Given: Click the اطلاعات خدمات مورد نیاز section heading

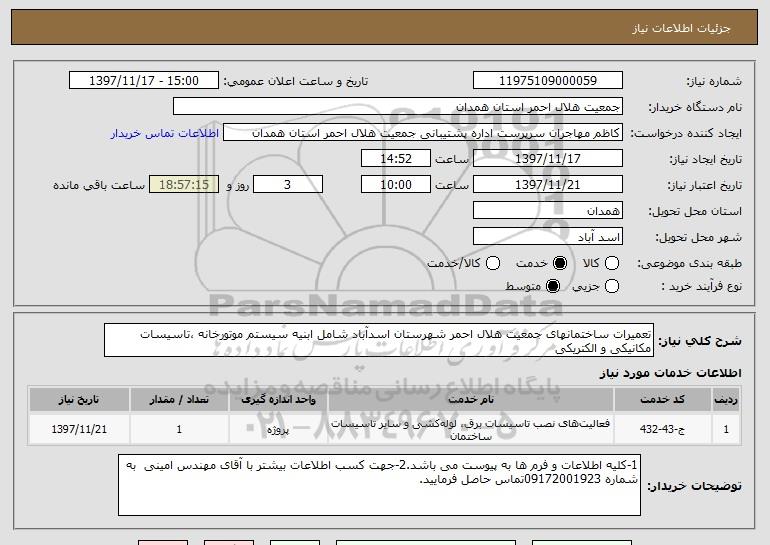Looking at the screenshot, I should point(670,373).
